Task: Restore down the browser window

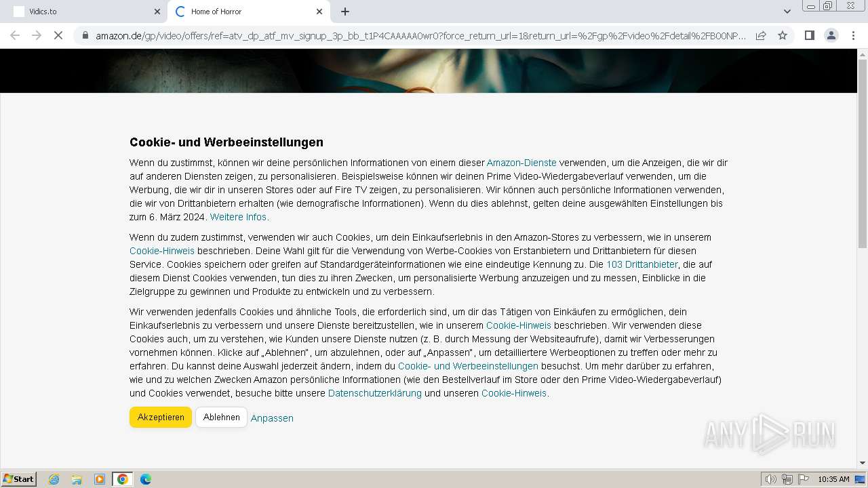Action: (x=828, y=5)
